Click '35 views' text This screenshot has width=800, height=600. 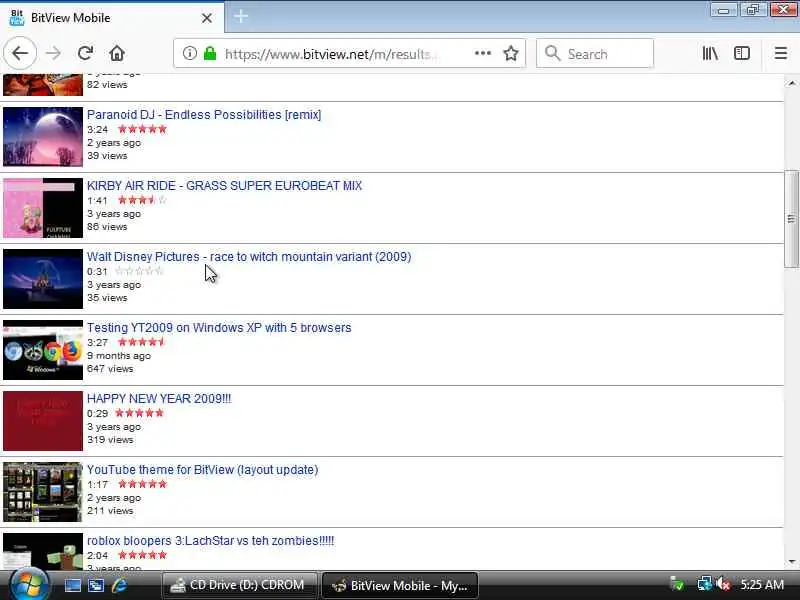(x=107, y=297)
